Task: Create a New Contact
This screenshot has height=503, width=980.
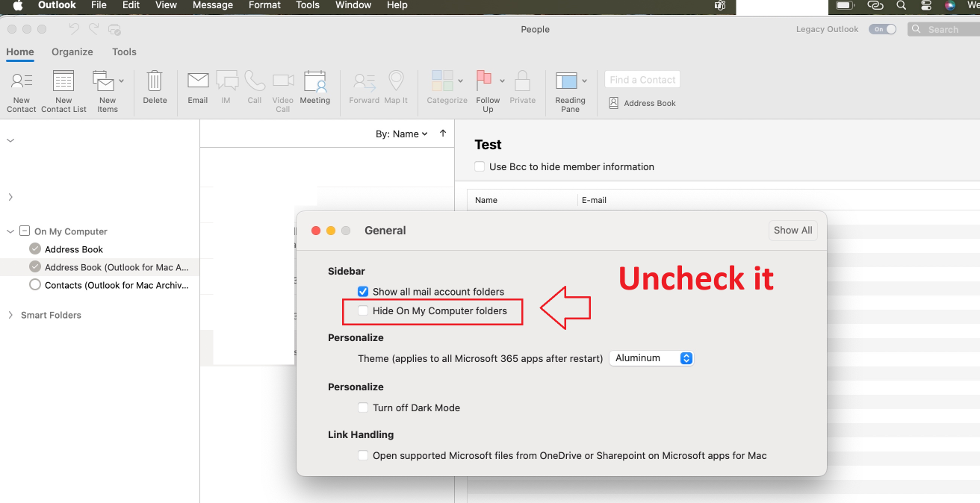Action: point(21,92)
